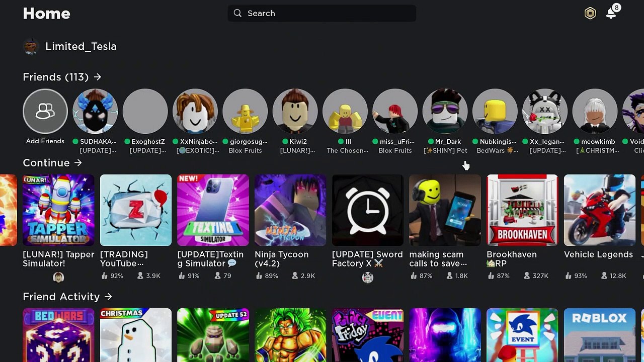Screen dimensions: 644x362
Task: Open green-haired fighter game thumbnail
Action: click(x=290, y=335)
